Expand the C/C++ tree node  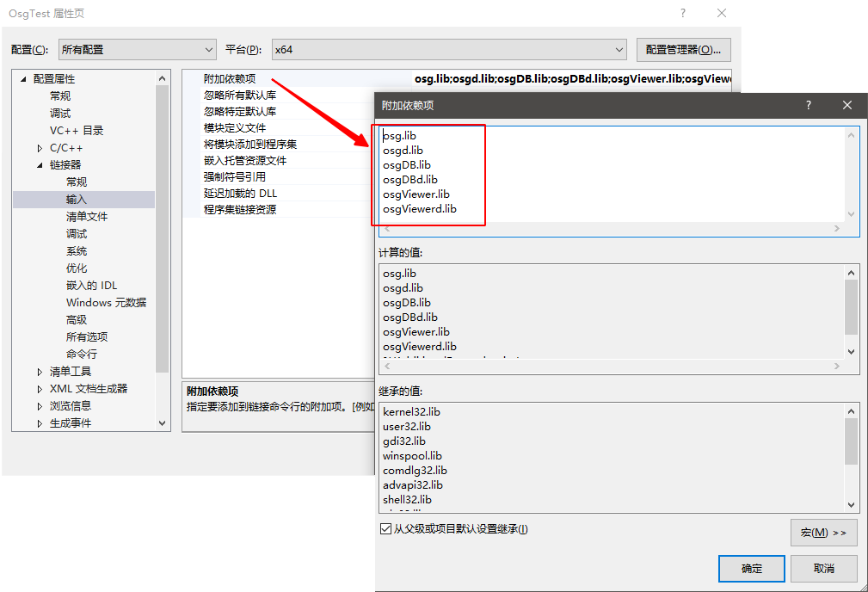click(40, 148)
